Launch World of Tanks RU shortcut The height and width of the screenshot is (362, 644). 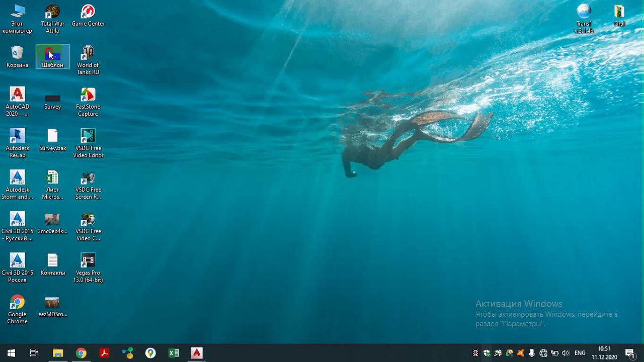(x=88, y=60)
